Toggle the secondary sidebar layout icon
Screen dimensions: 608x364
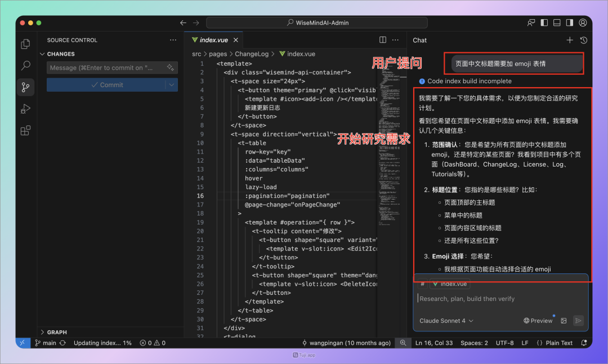(x=569, y=23)
